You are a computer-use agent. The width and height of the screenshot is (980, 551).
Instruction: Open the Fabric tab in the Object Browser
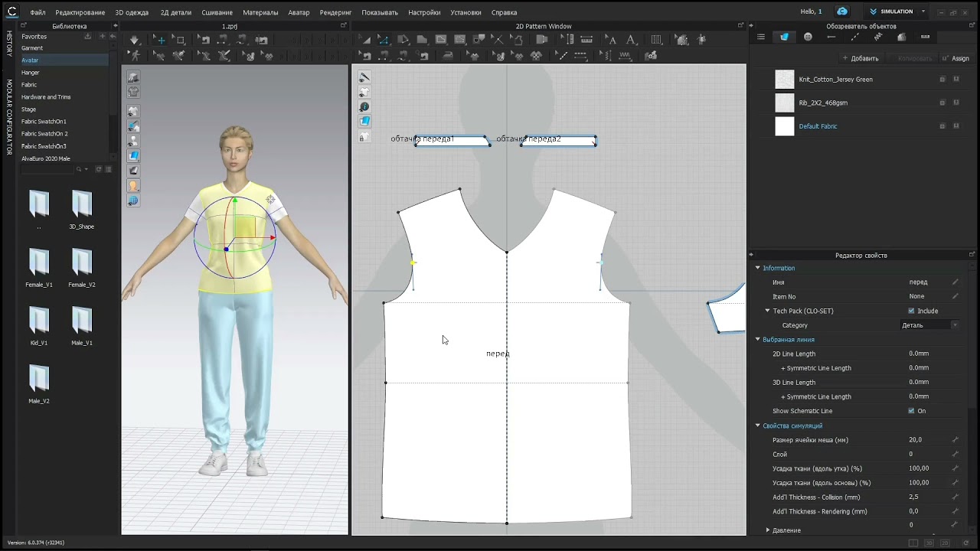pos(784,37)
